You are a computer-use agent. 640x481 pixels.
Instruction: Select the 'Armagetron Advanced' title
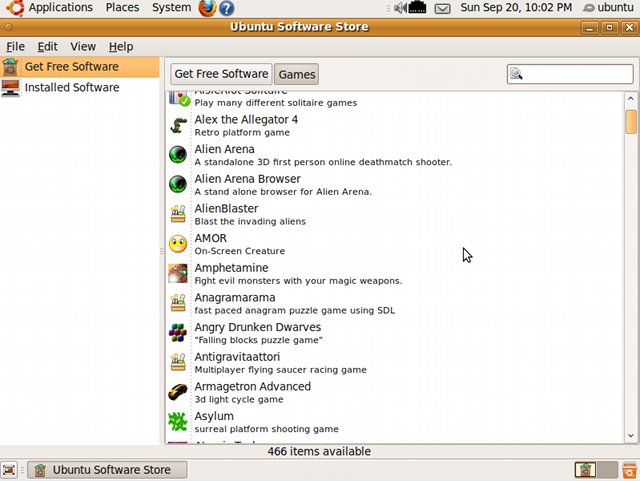point(253,387)
